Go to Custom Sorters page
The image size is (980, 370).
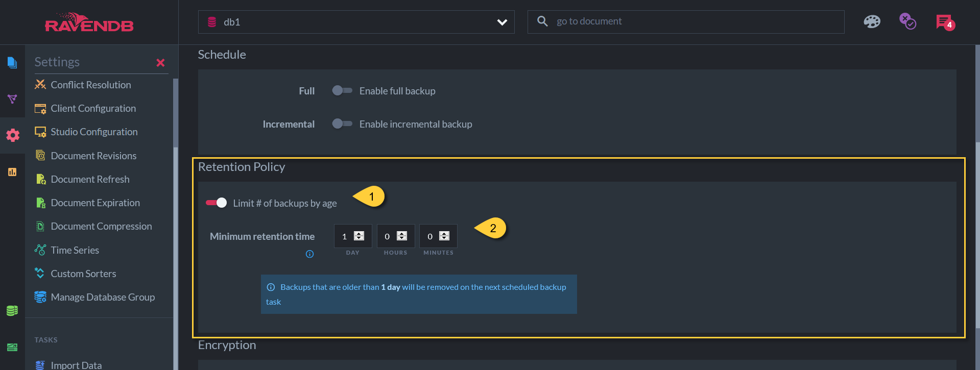tap(84, 274)
